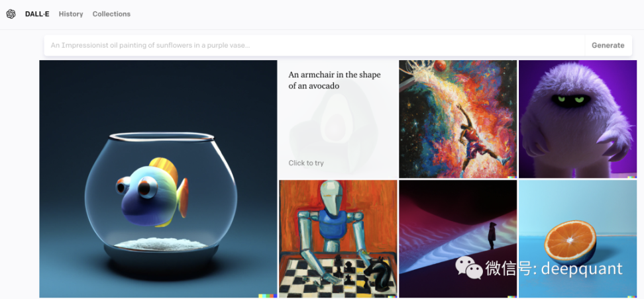Go to the Collections tab

[x=111, y=14]
